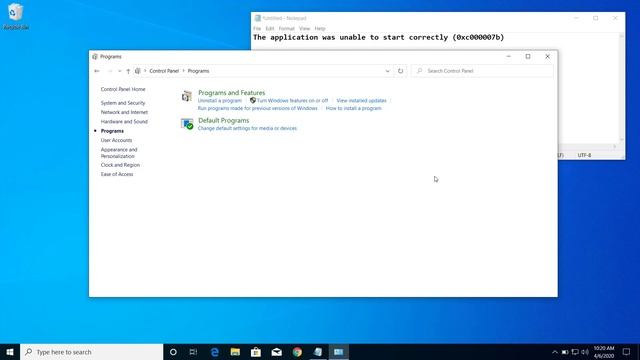
Task: Open Hardware and Sound category
Action: (x=124, y=122)
